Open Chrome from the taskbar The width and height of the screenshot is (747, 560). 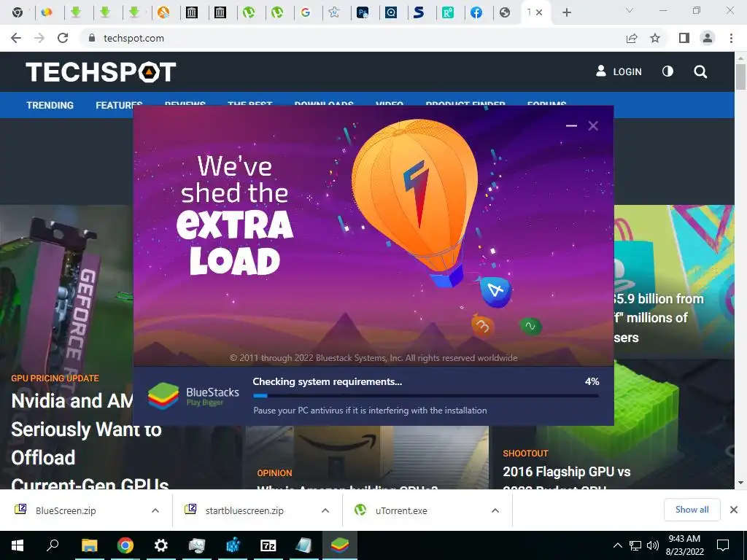(x=125, y=545)
